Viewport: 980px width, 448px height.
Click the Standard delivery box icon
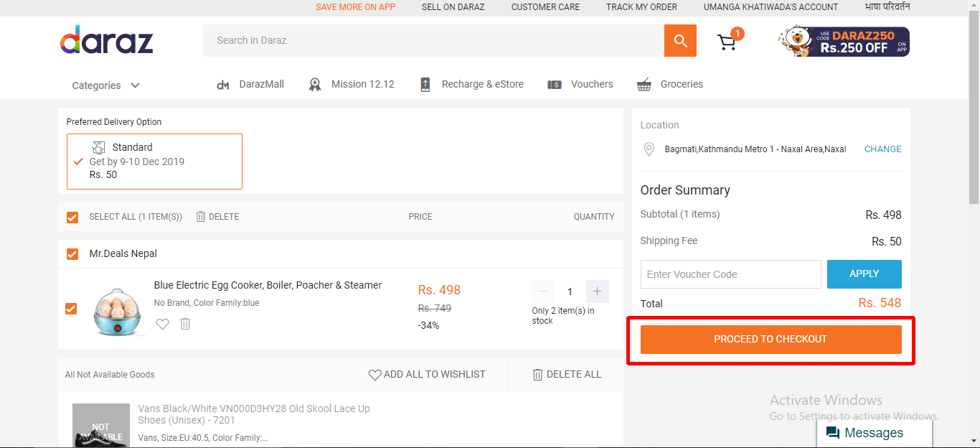pyautogui.click(x=99, y=147)
